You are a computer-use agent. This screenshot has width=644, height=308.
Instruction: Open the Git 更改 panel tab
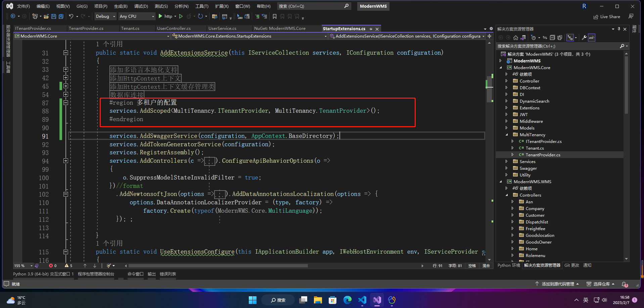pos(571,265)
